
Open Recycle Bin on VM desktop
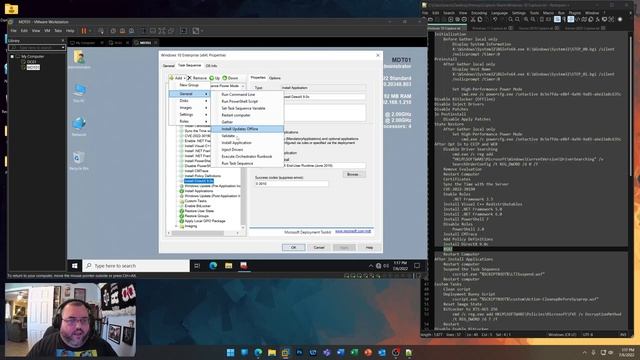point(79,160)
